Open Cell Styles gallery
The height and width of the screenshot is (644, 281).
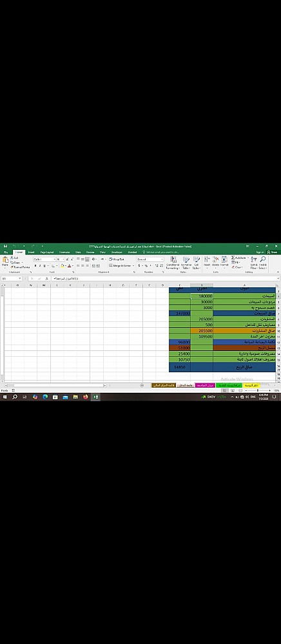(197, 263)
